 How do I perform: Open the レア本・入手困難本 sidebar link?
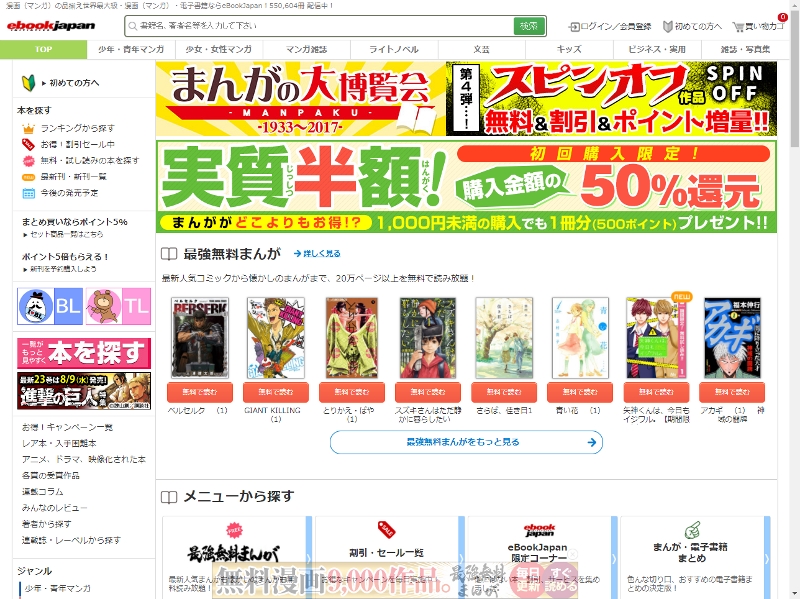59,443
